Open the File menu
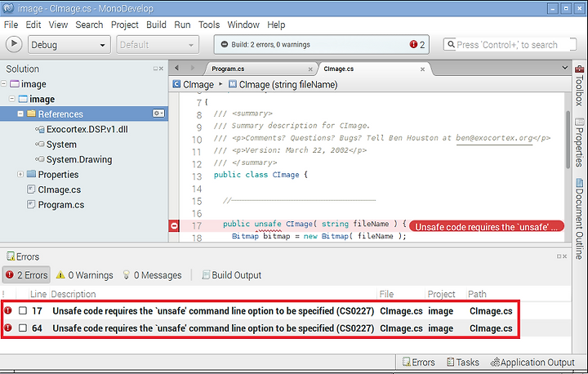588x374 pixels. point(11,24)
